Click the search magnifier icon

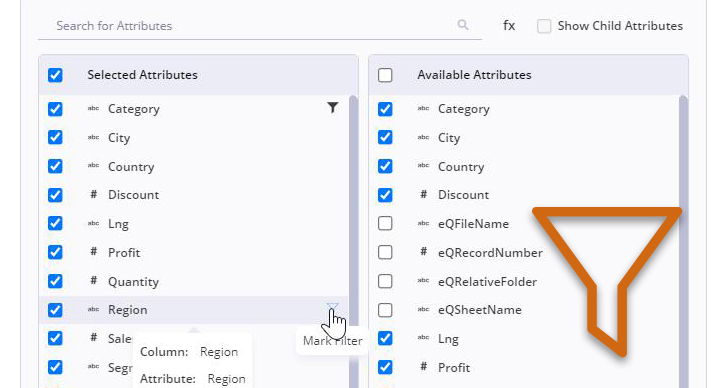(463, 25)
